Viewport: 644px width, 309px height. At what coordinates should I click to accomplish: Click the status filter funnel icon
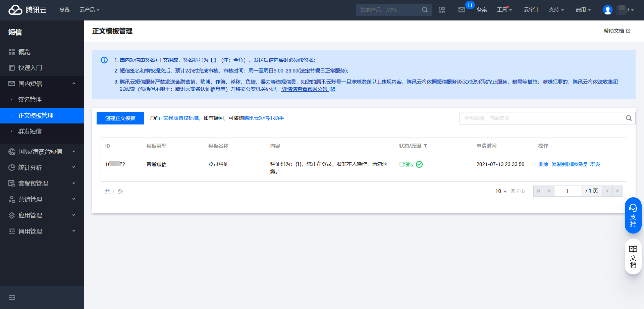[x=425, y=146]
